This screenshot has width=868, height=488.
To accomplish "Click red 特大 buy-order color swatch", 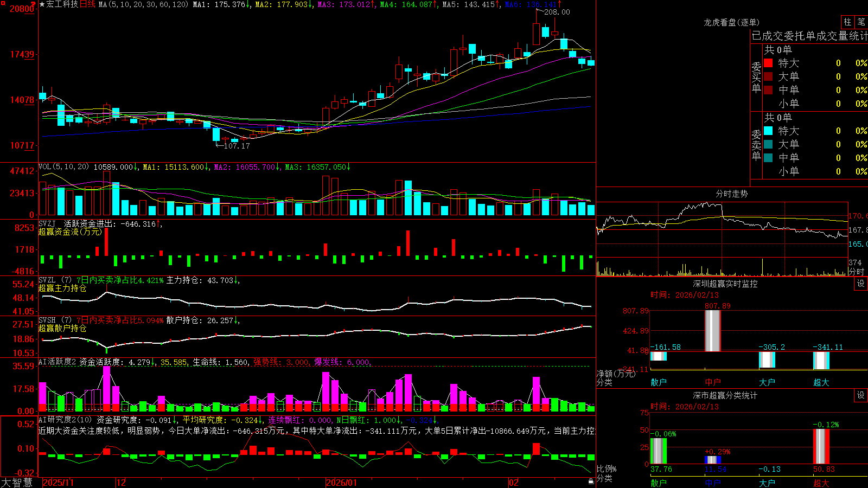I will tap(768, 63).
